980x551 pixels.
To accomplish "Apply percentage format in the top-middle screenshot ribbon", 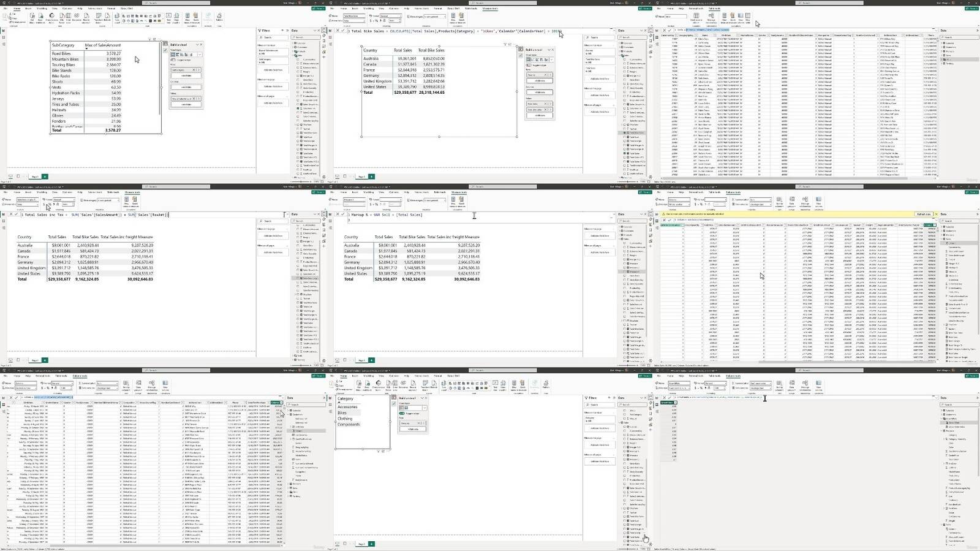I will [377, 21].
